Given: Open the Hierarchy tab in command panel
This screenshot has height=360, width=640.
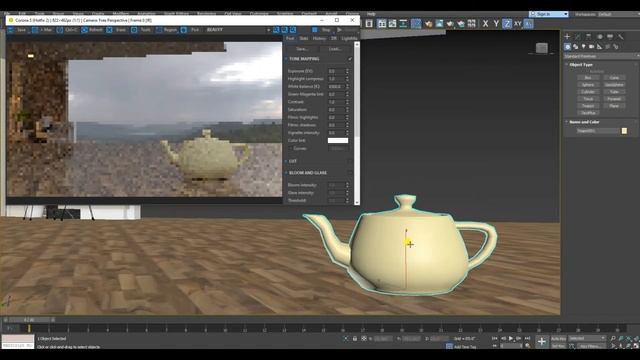Looking at the screenshot, I should tap(588, 37).
